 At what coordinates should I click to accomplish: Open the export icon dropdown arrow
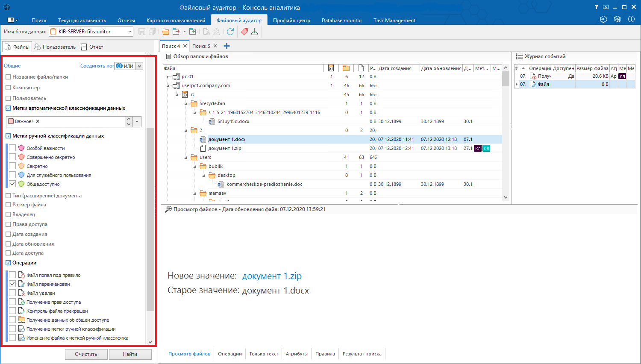coord(185,32)
